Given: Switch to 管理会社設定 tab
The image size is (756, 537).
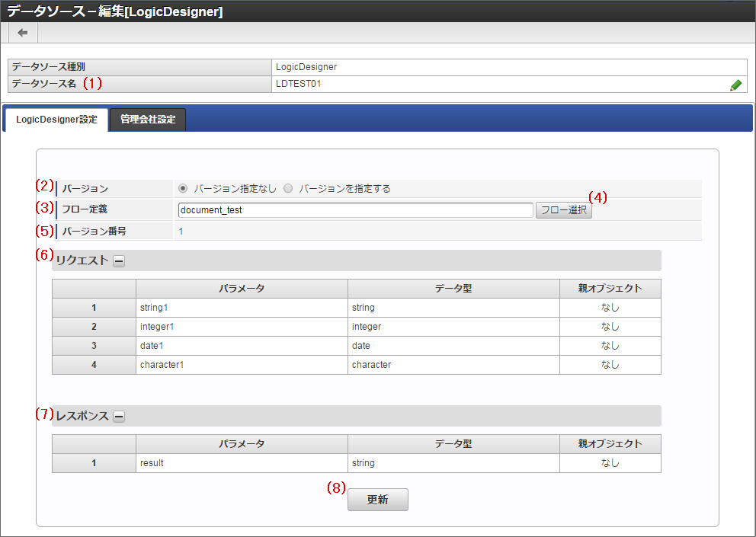Looking at the screenshot, I should (148, 120).
